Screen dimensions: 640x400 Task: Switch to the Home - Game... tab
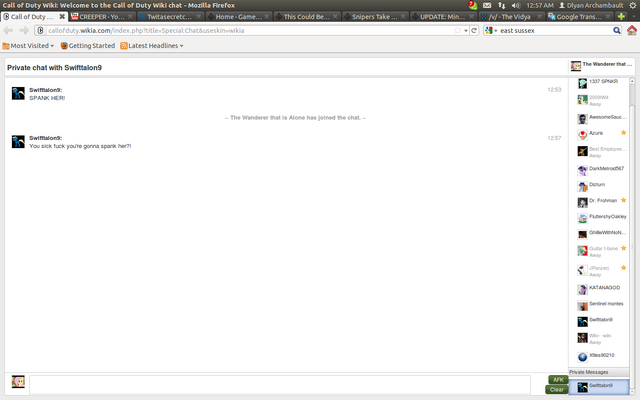238,17
